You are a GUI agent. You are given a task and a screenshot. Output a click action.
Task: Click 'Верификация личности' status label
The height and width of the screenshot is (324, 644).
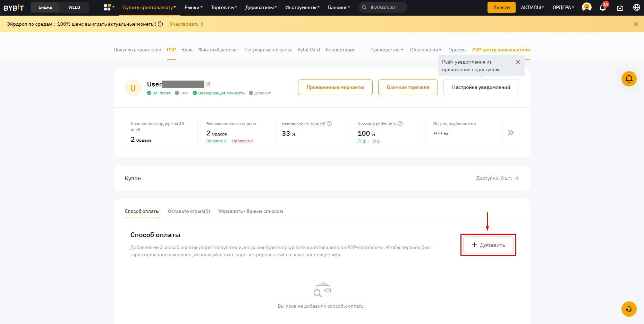point(219,93)
